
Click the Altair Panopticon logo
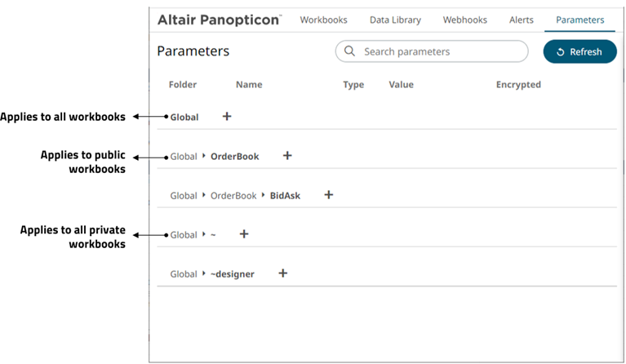click(219, 20)
